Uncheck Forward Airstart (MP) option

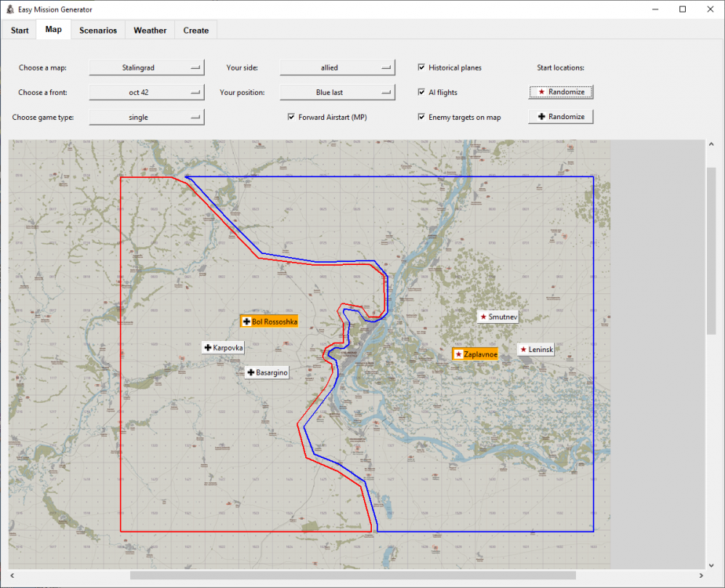(x=292, y=118)
